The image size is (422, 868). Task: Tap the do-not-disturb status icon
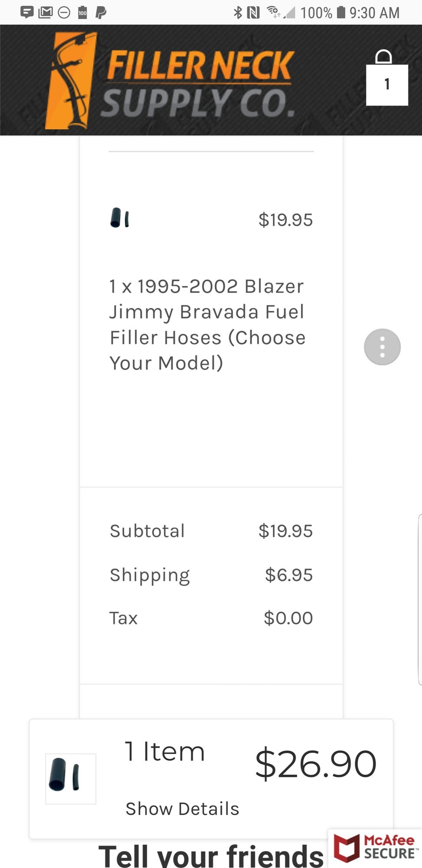[x=64, y=13]
